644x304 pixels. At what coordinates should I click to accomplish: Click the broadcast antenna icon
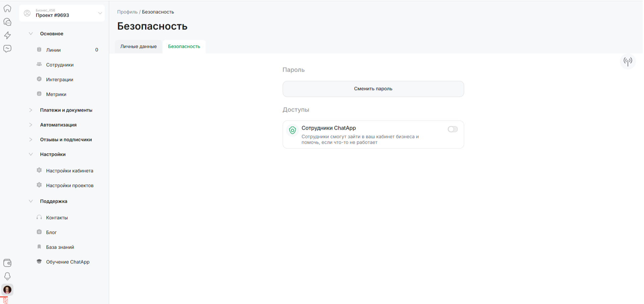click(x=628, y=61)
